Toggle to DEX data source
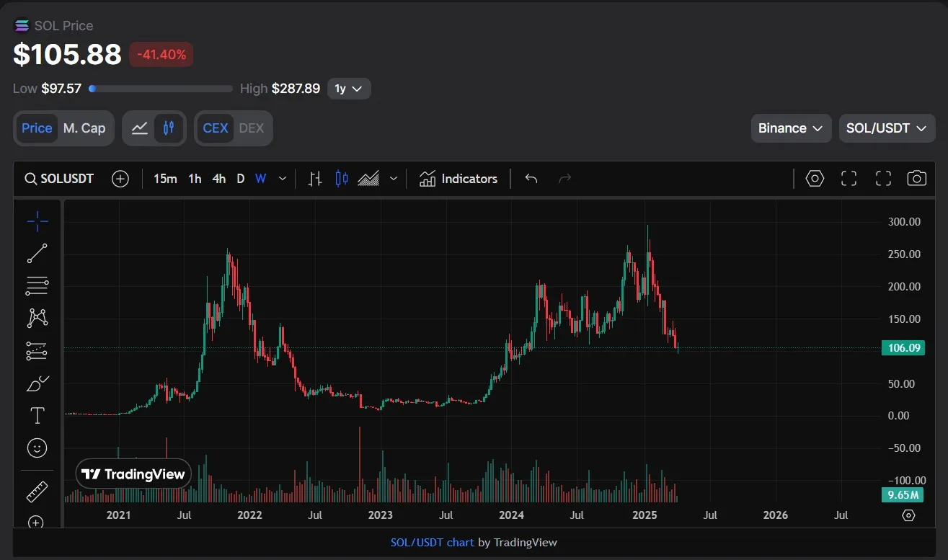Screen dimensions: 948x560 [x=251, y=128]
